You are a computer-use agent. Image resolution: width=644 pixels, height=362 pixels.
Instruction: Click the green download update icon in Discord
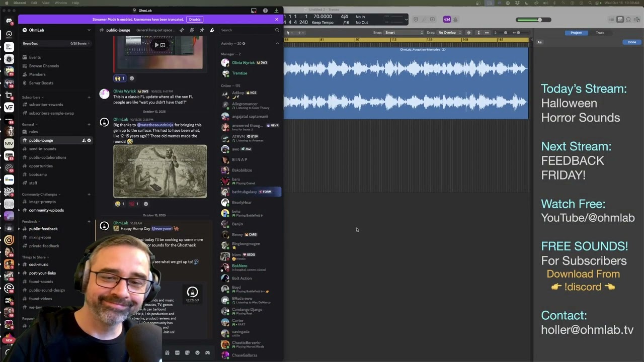click(x=276, y=11)
